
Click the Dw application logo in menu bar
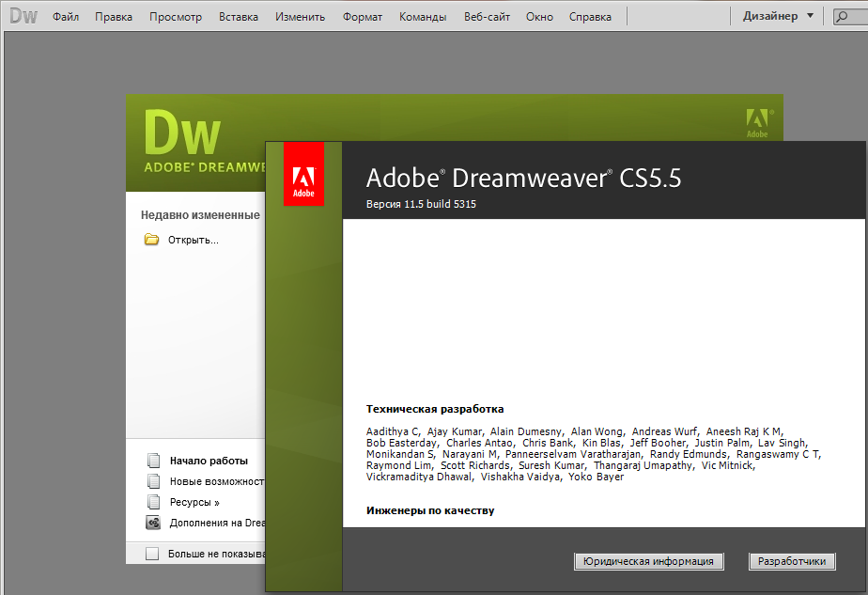23,16
